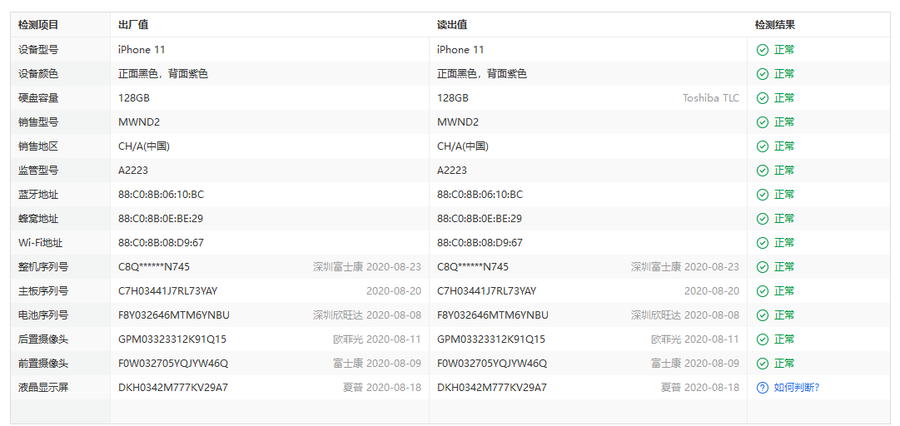900x426 pixels.
Task: Select the 整机序列号 row label
Action: 43,267
